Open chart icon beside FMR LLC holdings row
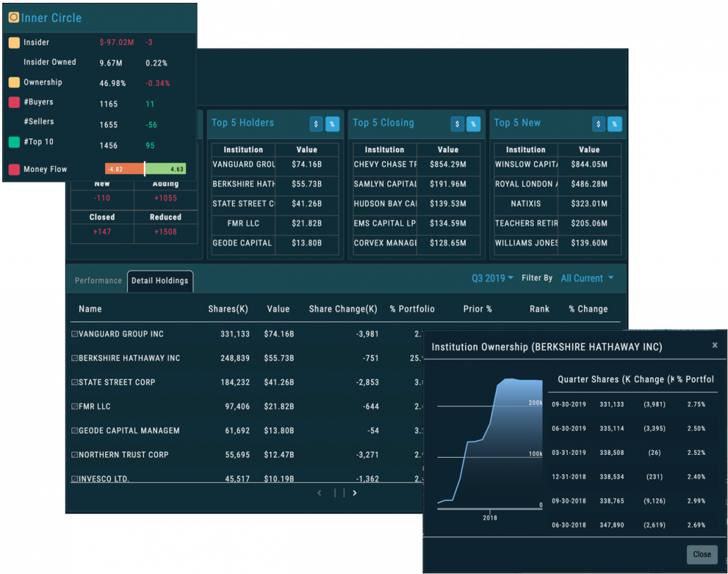This screenshot has width=728, height=574. pos(74,406)
